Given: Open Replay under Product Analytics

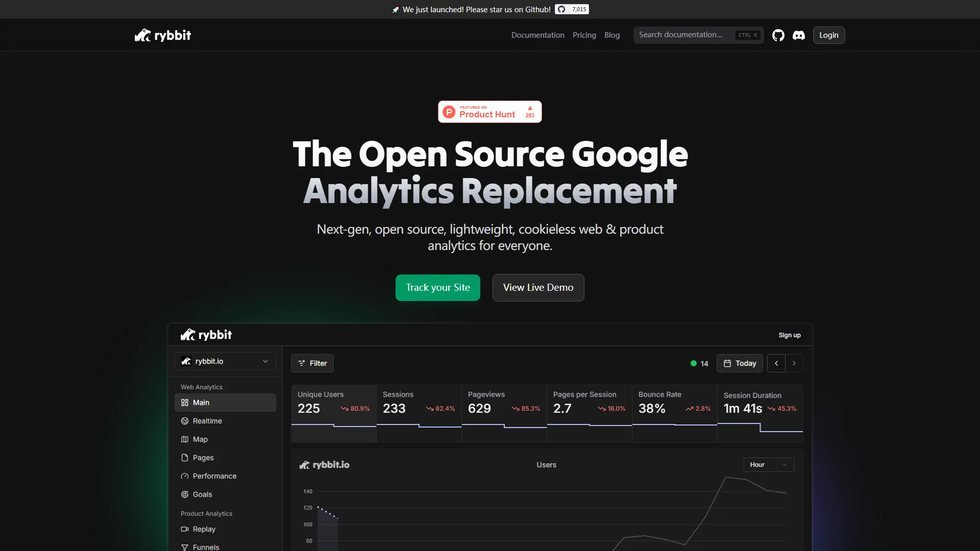Looking at the screenshot, I should coord(204,529).
